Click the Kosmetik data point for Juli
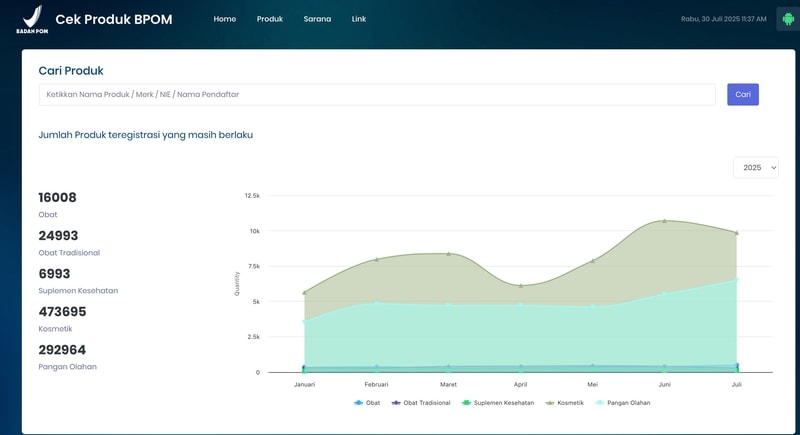 pos(737,233)
